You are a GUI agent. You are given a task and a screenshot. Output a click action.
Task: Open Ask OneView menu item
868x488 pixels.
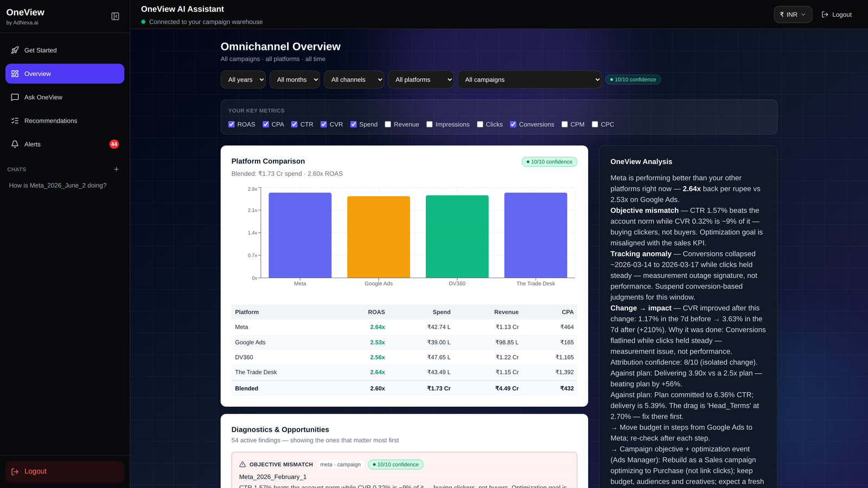pos(65,97)
